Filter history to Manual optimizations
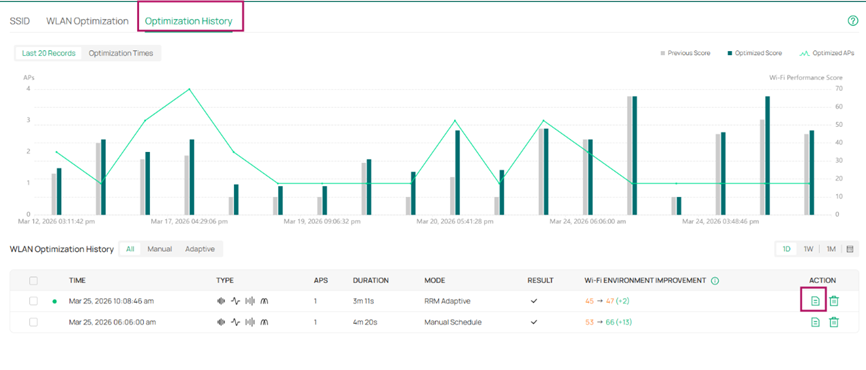 coord(160,249)
